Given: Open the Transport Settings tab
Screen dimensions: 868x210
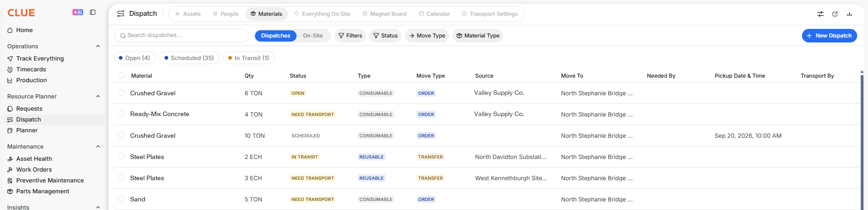Looking at the screenshot, I should (490, 14).
